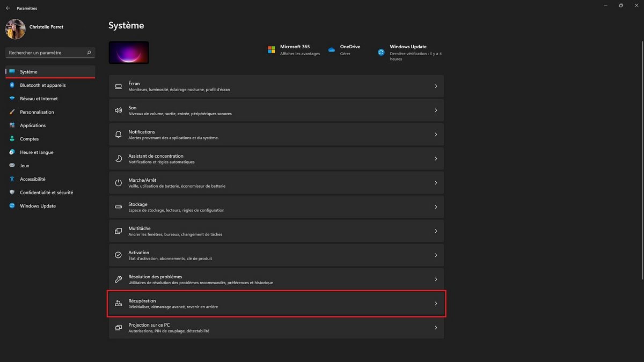The image size is (644, 362).
Task: Click the Projection sur ce PC icon
Action: click(119, 328)
